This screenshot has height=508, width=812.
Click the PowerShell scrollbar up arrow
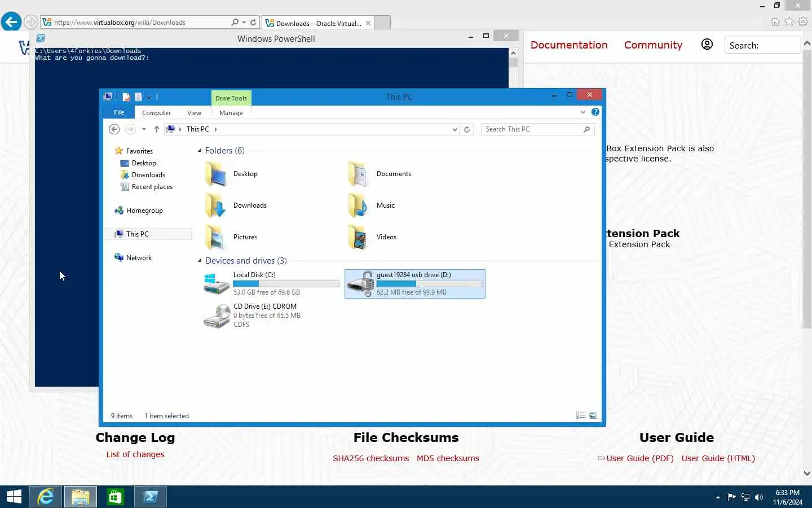coord(513,52)
